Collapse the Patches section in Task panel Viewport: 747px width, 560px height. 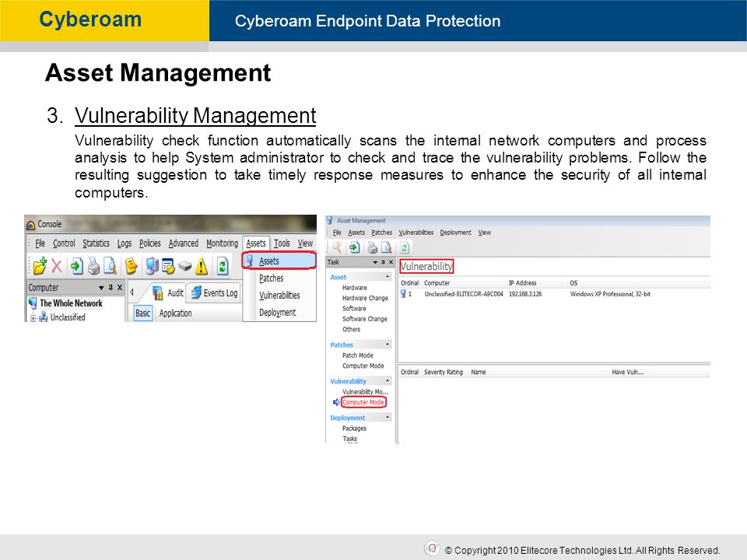click(388, 344)
